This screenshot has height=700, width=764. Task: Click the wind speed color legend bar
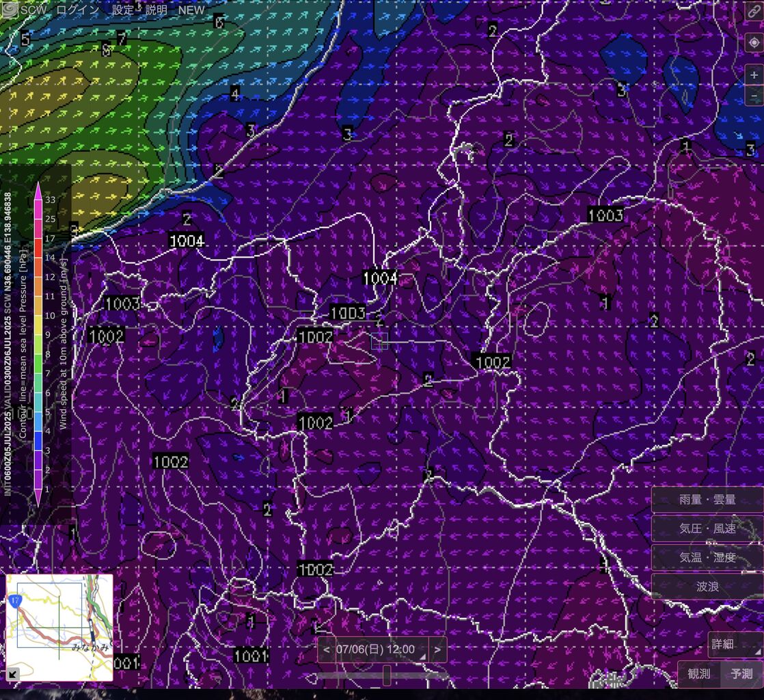[38, 344]
